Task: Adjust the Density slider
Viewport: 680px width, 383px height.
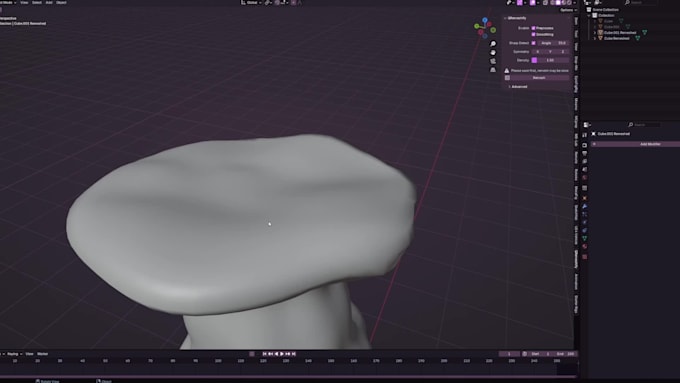Action: (x=550, y=60)
